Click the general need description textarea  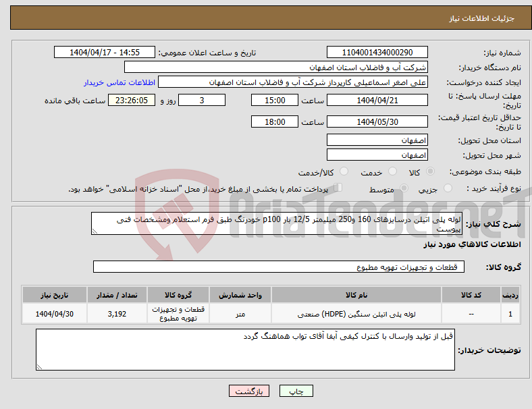[x=277, y=223]
